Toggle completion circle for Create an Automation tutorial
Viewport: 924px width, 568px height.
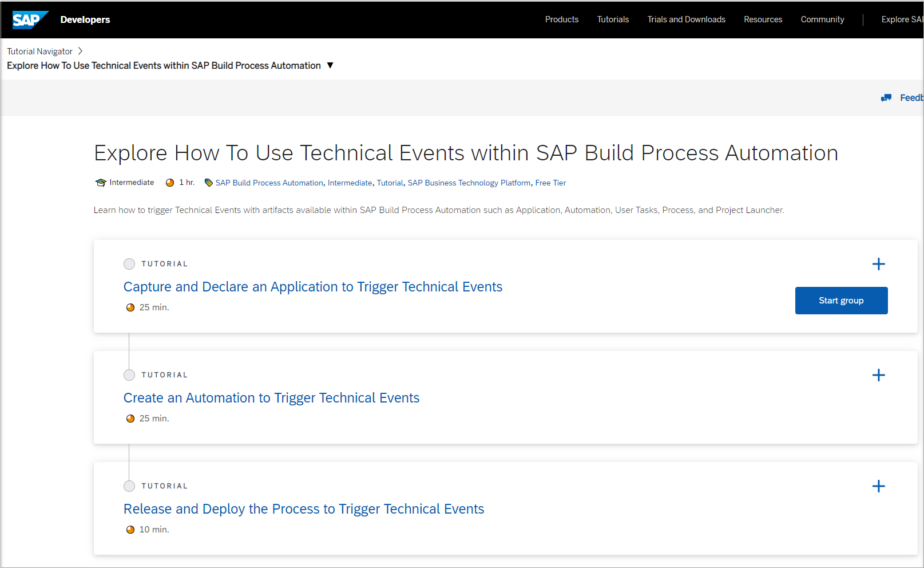(x=129, y=375)
